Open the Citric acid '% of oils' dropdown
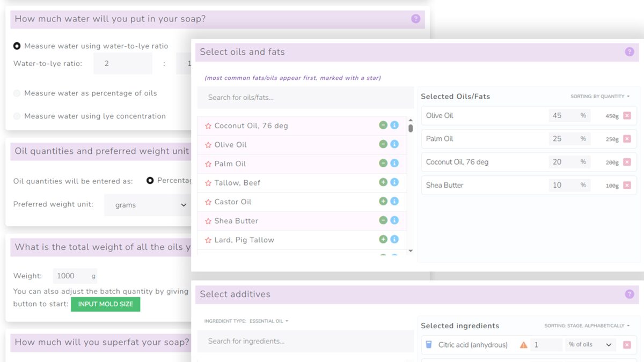This screenshot has width=644, height=362. point(590,345)
